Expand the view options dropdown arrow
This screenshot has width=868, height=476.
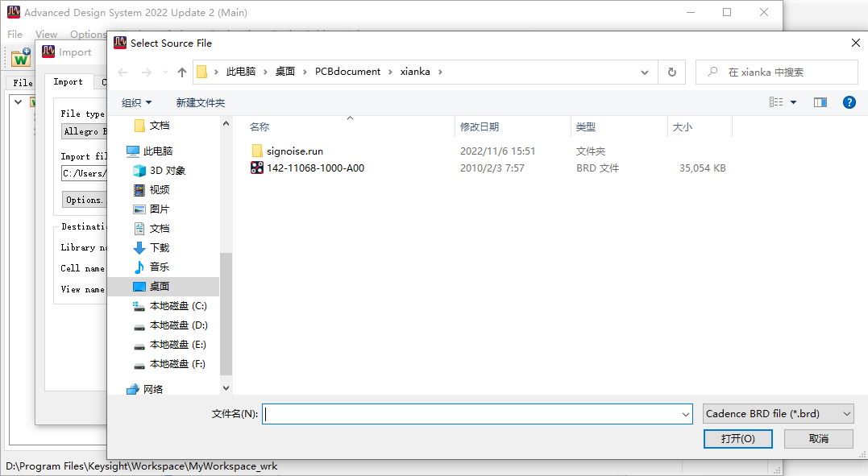[x=793, y=102]
